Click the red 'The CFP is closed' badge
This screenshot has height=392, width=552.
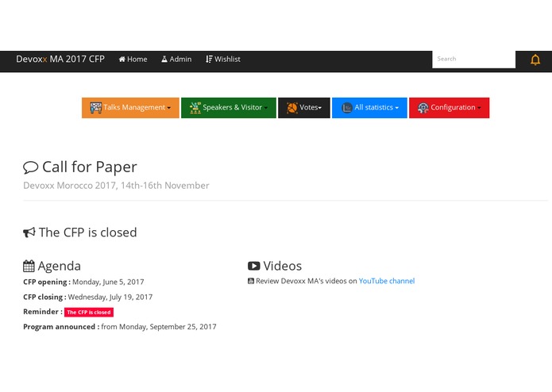(89, 312)
